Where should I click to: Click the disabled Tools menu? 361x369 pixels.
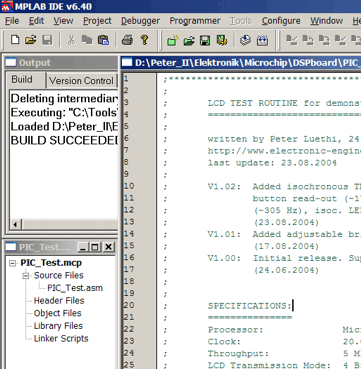pyautogui.click(x=241, y=21)
